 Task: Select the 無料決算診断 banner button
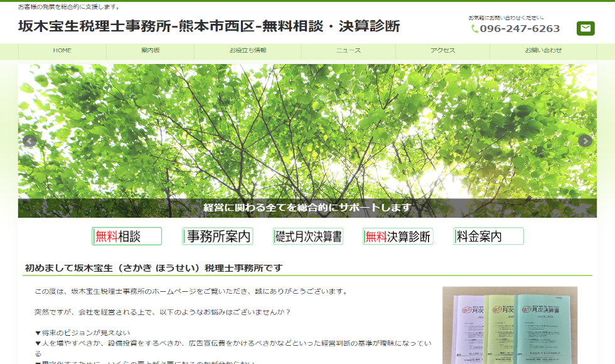pos(398,237)
